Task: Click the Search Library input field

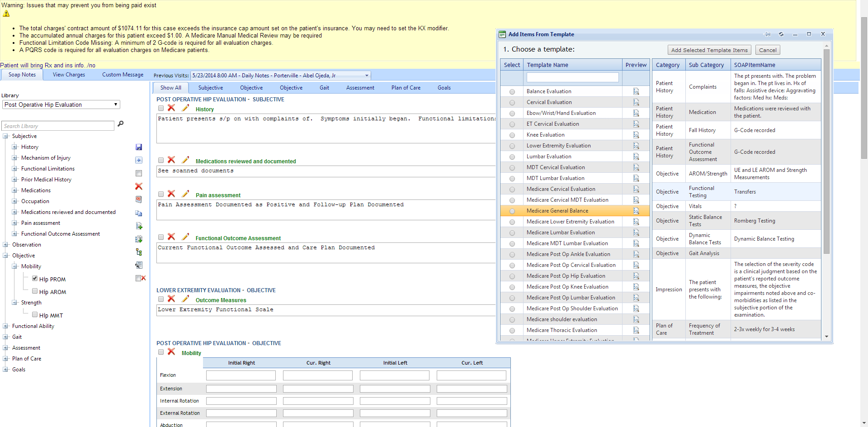Action: click(58, 126)
